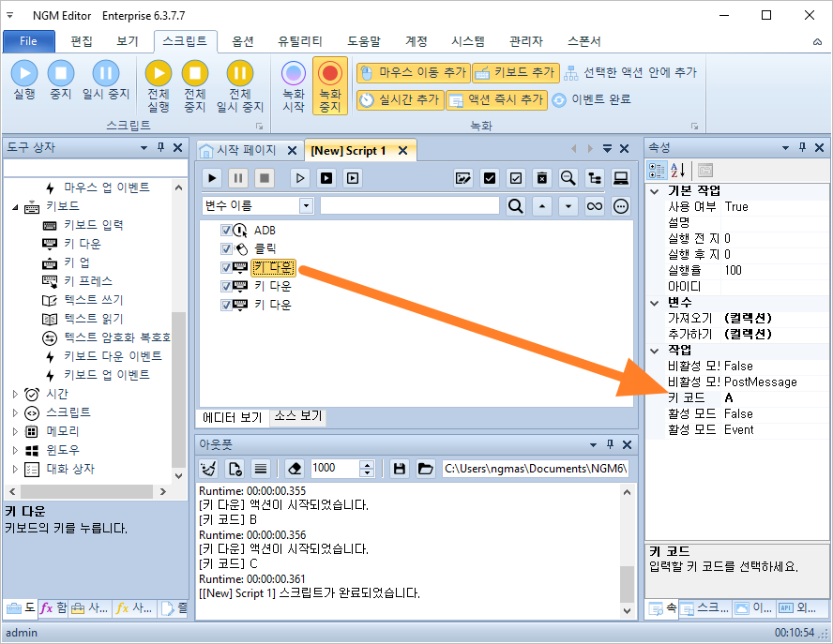Viewport: 833px width, 644px height.
Task: Stop recording with 녹화 중지
Action: click(330, 86)
